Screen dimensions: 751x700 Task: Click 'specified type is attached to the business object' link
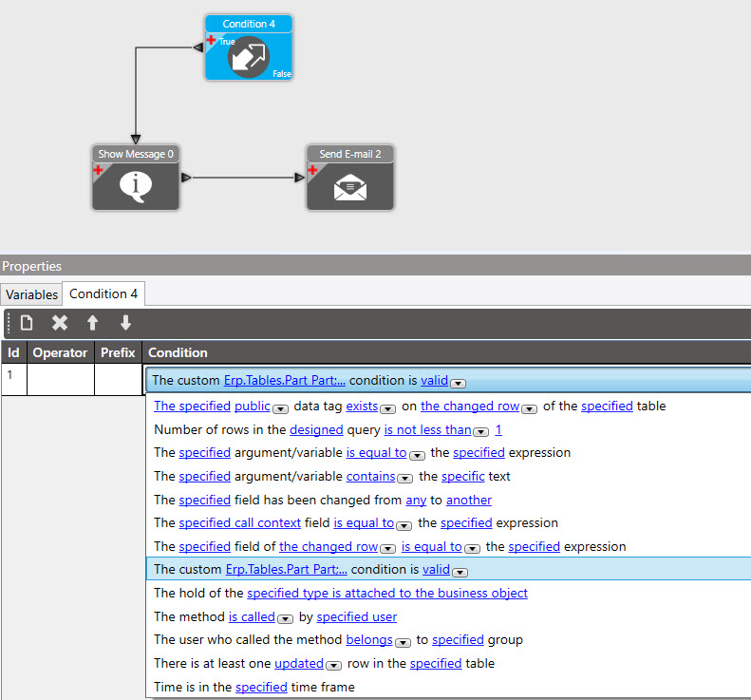pyautogui.click(x=387, y=594)
